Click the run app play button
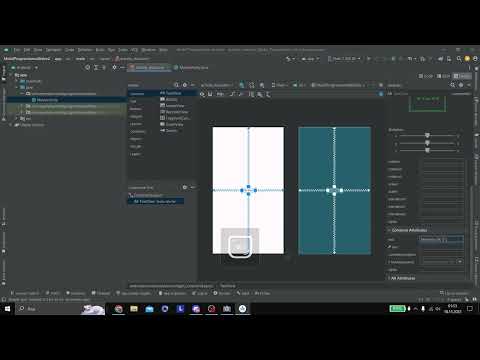This screenshot has width=480, height=360. (x=369, y=59)
